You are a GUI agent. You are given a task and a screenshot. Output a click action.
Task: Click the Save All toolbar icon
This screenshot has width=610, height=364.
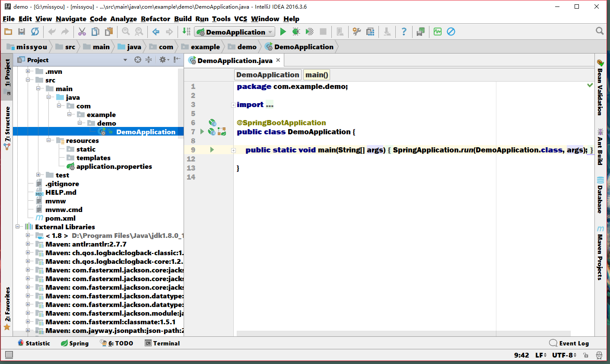pyautogui.click(x=22, y=32)
